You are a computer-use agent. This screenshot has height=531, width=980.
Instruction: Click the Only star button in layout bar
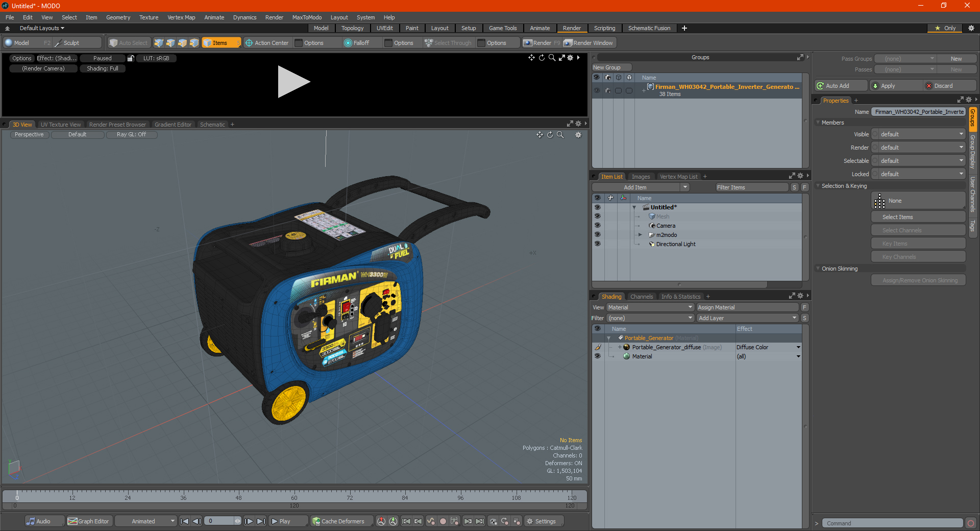tap(945, 28)
